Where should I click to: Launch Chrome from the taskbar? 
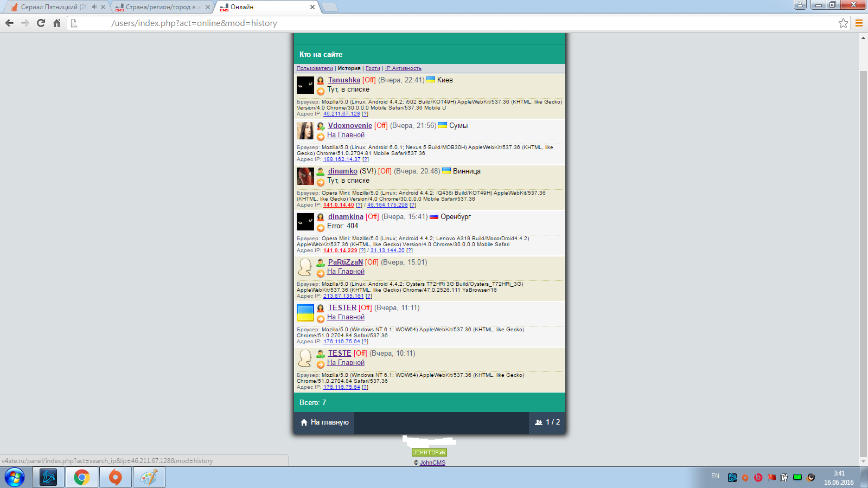pos(82,478)
